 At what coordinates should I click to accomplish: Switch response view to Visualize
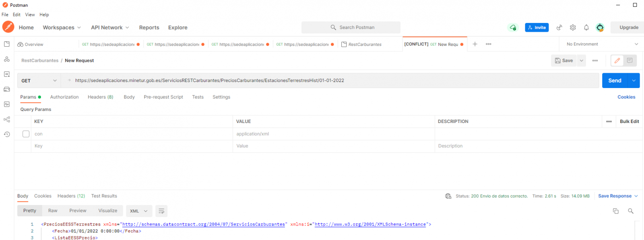tap(108, 211)
